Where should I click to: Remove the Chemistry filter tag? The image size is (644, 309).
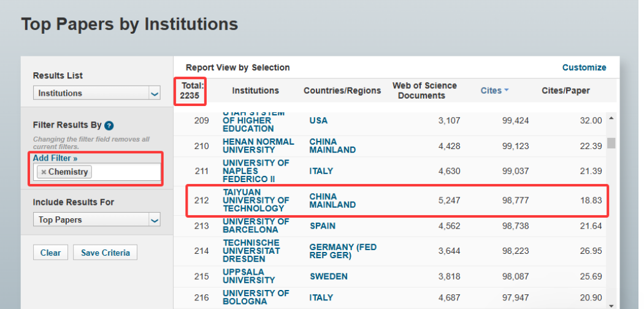pos(44,172)
